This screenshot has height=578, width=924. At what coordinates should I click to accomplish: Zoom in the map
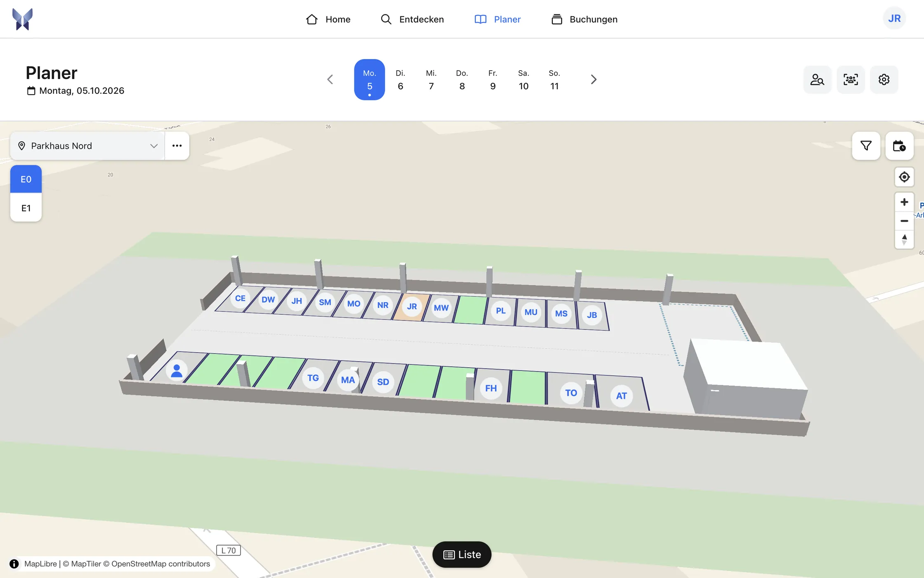coord(904,202)
